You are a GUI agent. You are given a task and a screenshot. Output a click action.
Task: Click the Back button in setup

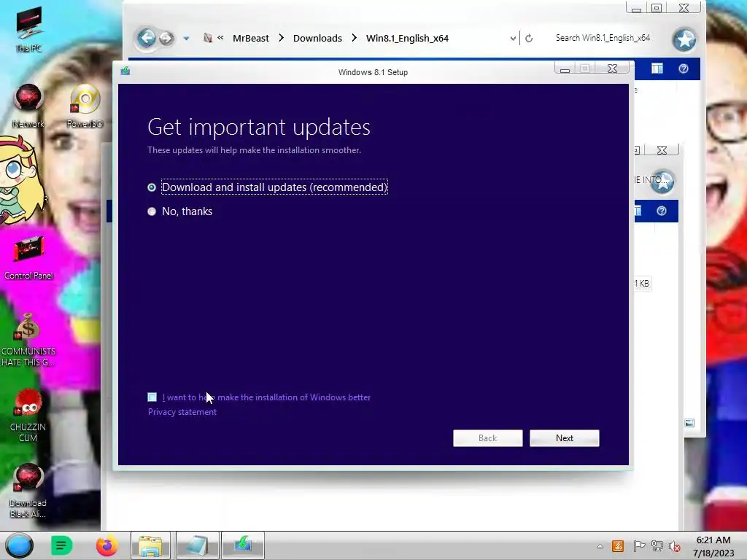click(487, 438)
